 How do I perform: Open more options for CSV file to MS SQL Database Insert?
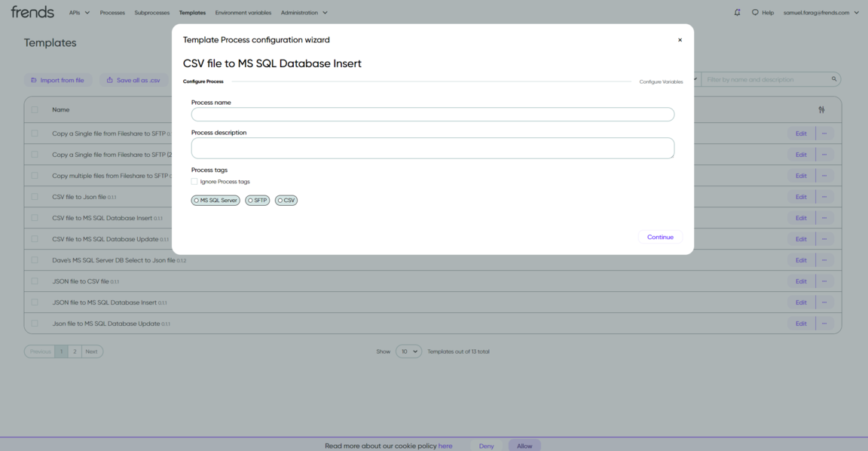click(824, 218)
